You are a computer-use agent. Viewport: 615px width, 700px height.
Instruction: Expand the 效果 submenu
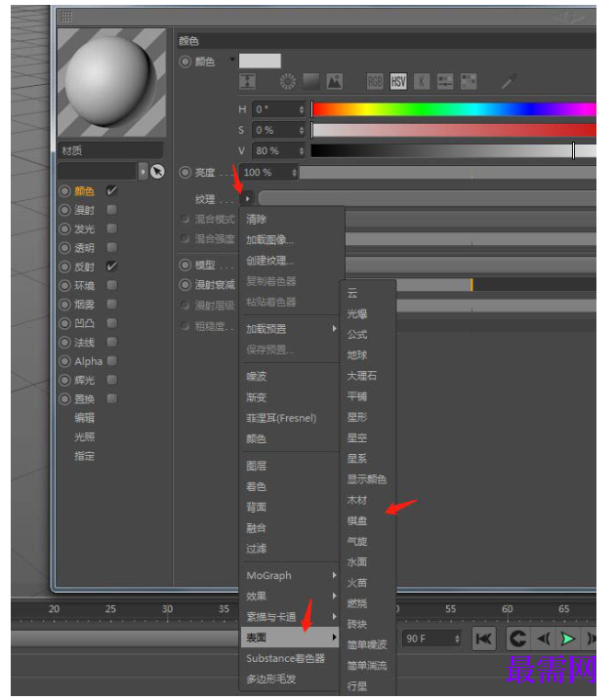click(291, 596)
